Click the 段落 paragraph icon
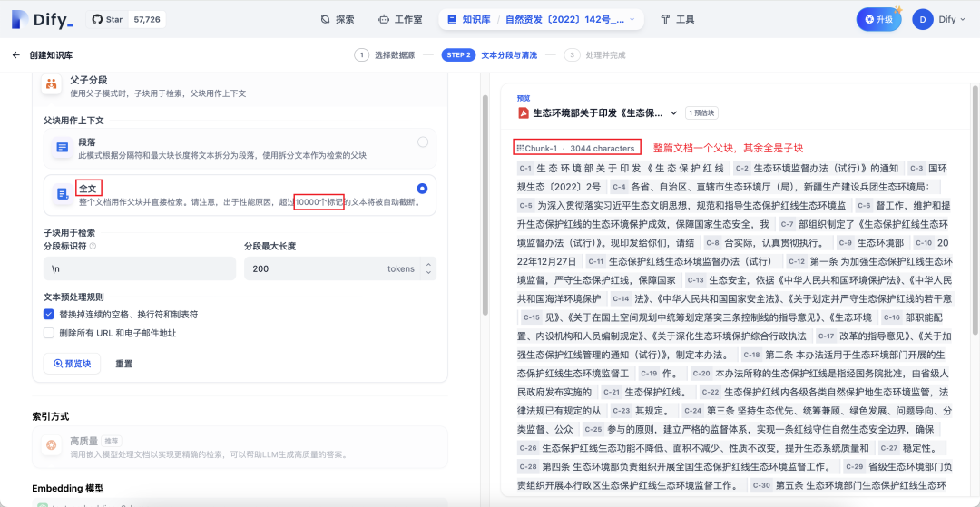The image size is (980, 507). point(62,148)
